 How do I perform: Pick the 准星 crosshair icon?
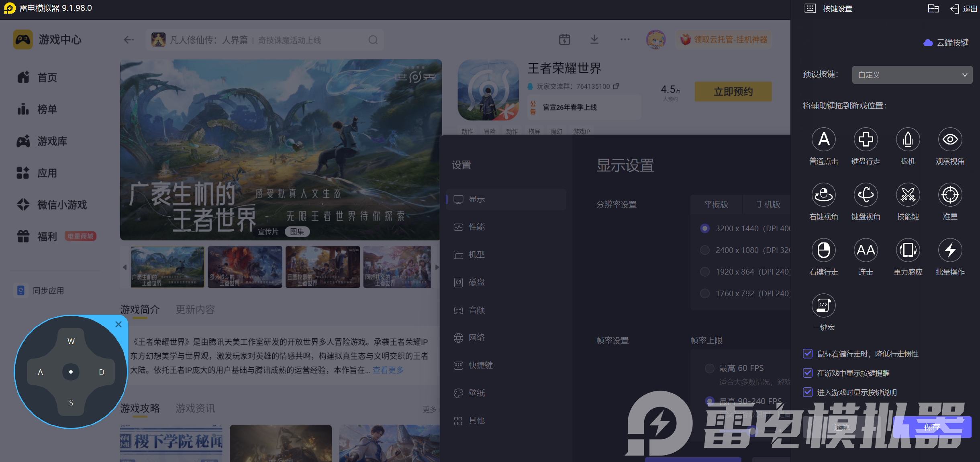click(x=950, y=195)
